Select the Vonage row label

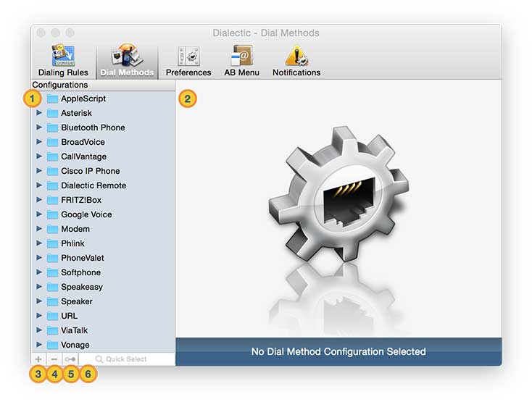(x=75, y=345)
